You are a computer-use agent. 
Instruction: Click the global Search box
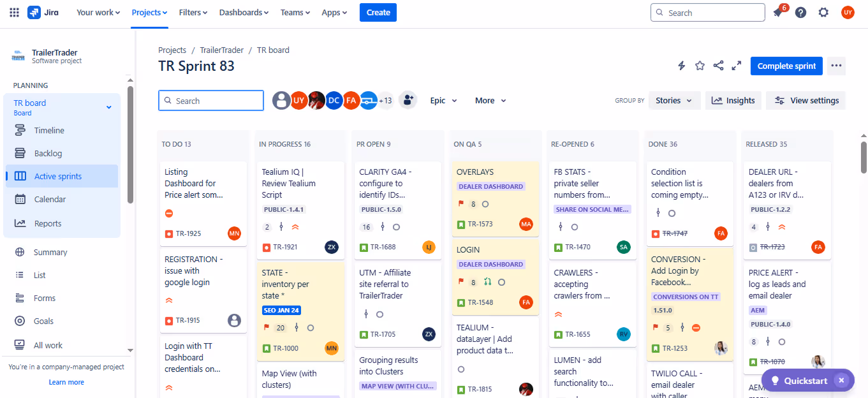click(x=707, y=13)
